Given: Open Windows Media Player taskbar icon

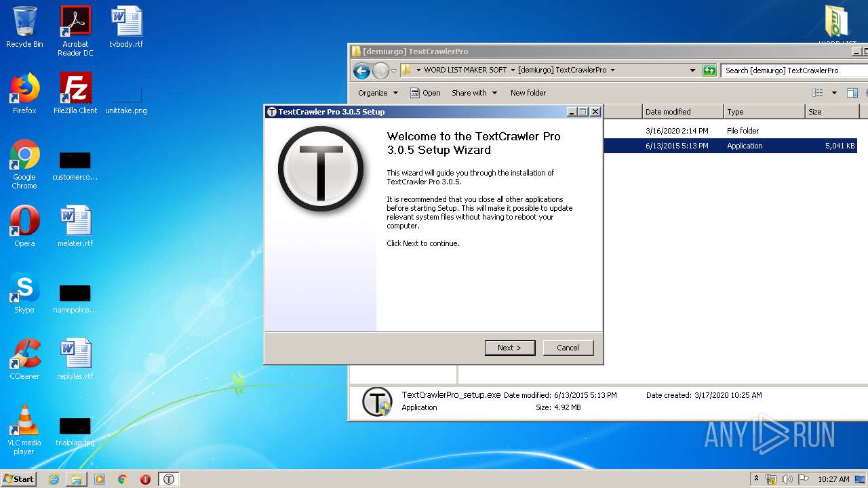Looking at the screenshot, I should pyautogui.click(x=100, y=479).
